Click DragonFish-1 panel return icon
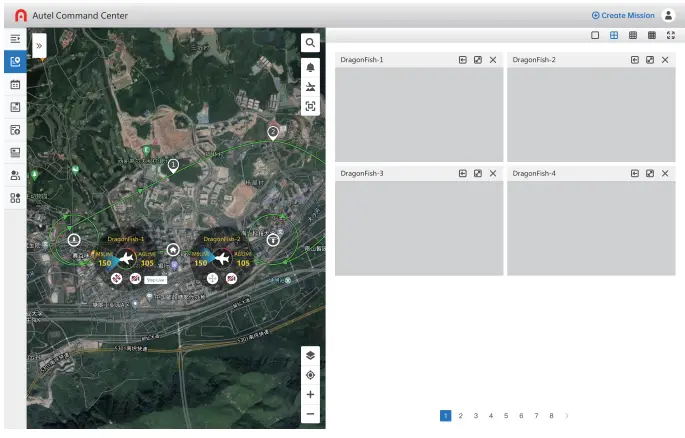Image resolution: width=685 pixels, height=438 pixels. click(463, 60)
